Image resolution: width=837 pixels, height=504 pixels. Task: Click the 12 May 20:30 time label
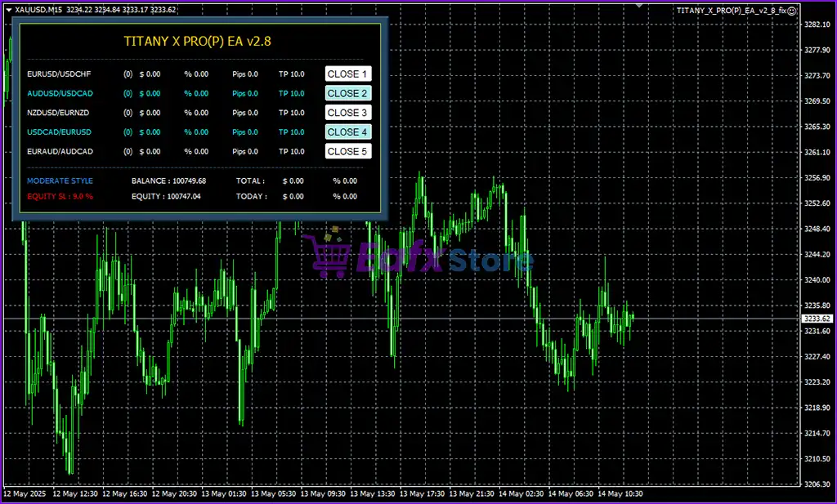(175, 494)
